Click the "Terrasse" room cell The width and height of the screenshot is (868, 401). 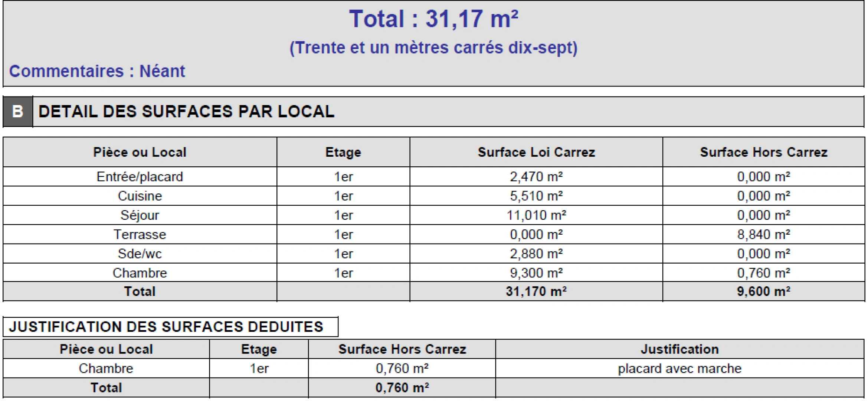(x=140, y=235)
